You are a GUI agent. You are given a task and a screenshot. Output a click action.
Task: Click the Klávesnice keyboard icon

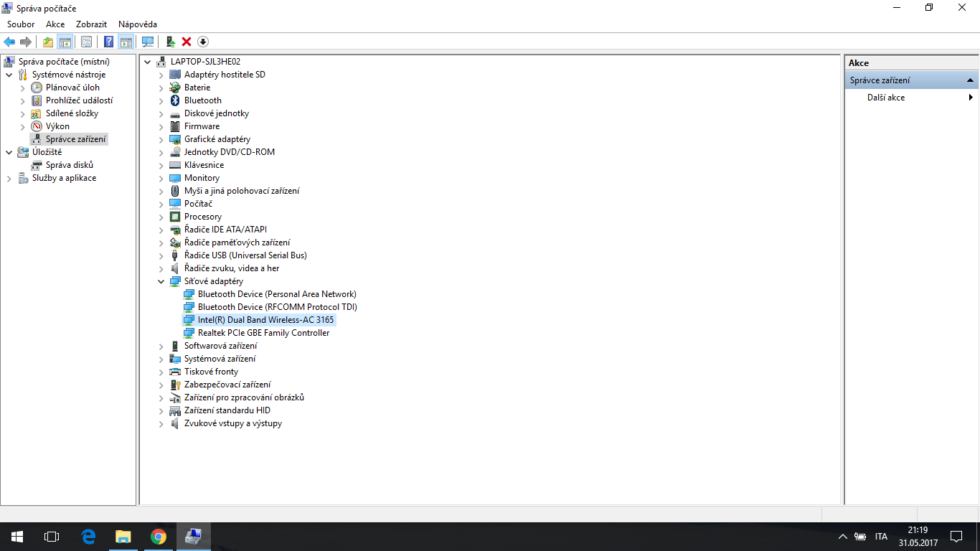click(175, 165)
